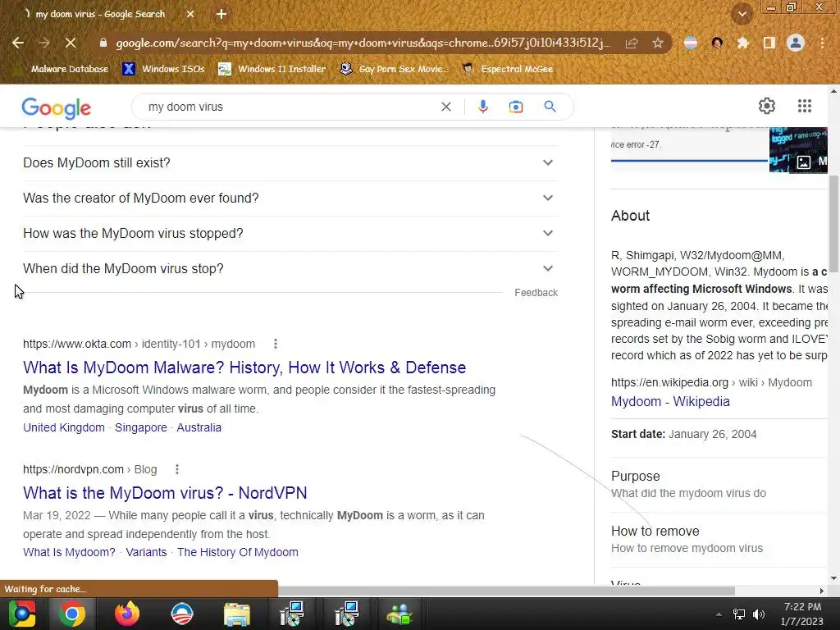Clear the Google search box text

pyautogui.click(x=445, y=107)
